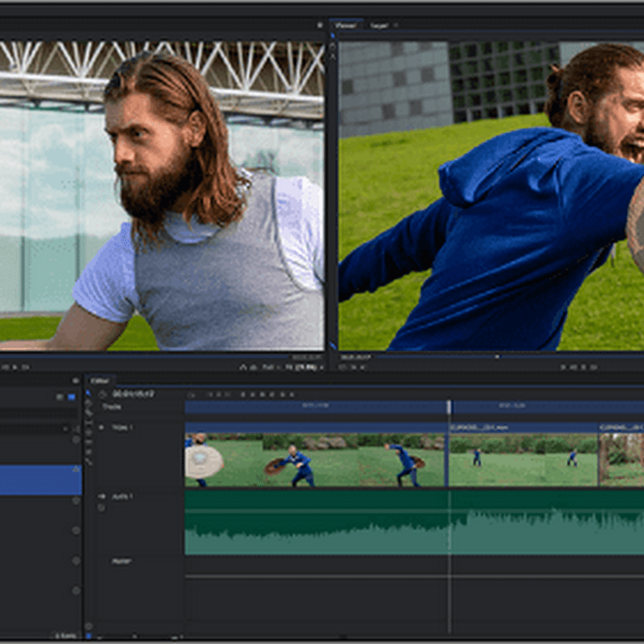The width and height of the screenshot is (644, 644).
Task: Toggle Audio 1 track mute speaker
Action: [101, 496]
